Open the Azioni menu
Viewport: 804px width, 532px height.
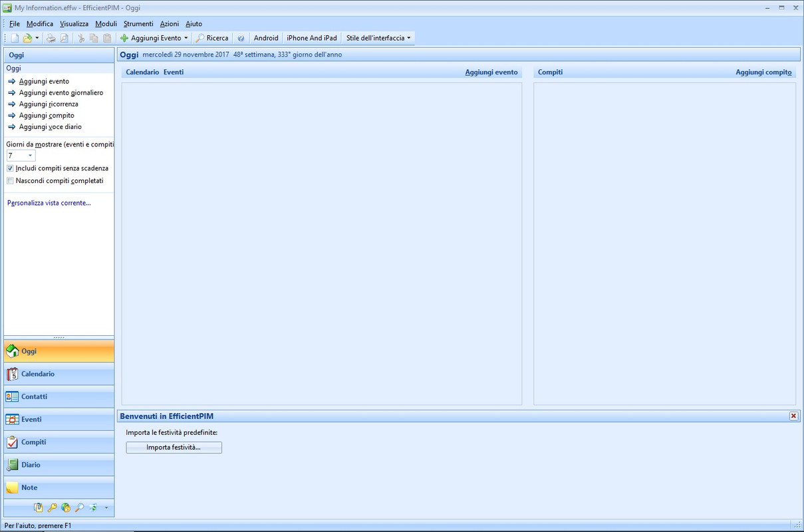170,24
